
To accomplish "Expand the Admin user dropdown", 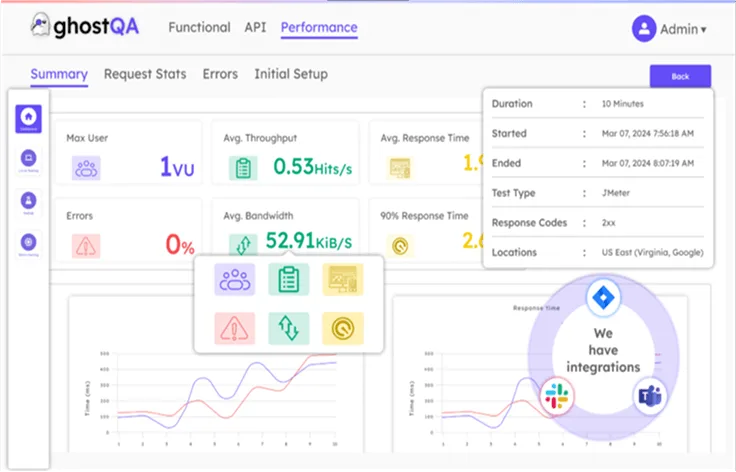I will click(670, 29).
